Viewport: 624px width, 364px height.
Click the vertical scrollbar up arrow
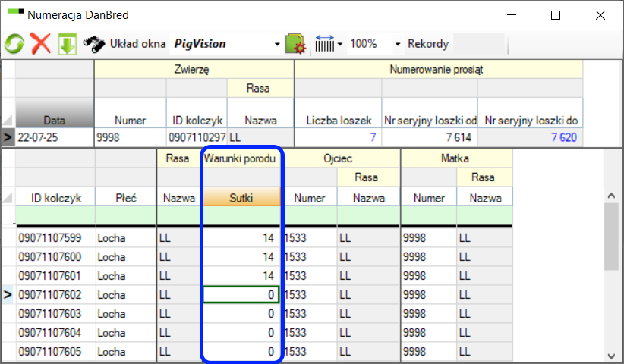(611, 196)
